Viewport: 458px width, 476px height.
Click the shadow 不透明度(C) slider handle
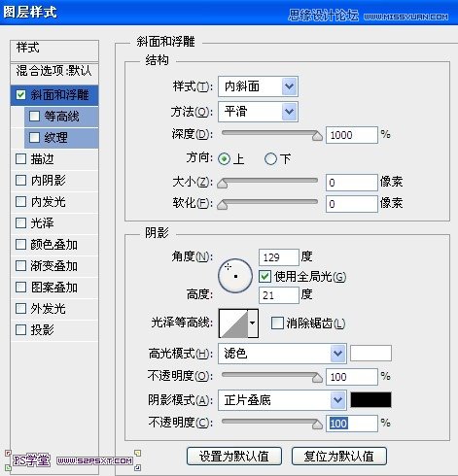click(317, 425)
